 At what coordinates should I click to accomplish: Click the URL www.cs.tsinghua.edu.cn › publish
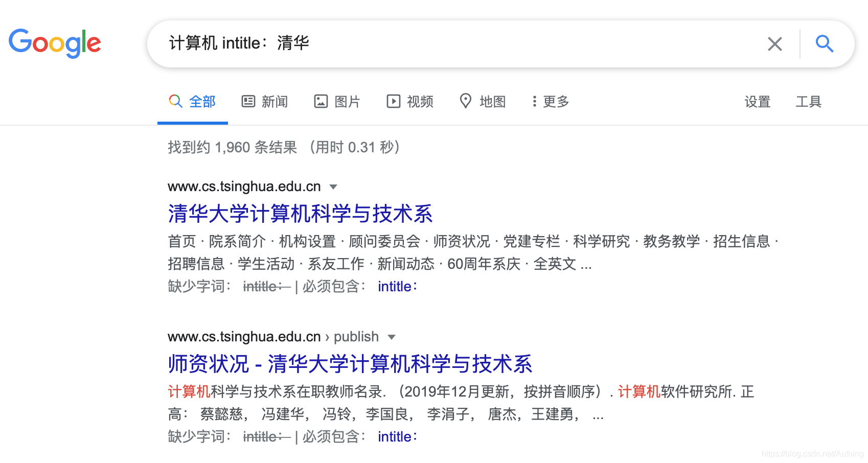coord(273,337)
